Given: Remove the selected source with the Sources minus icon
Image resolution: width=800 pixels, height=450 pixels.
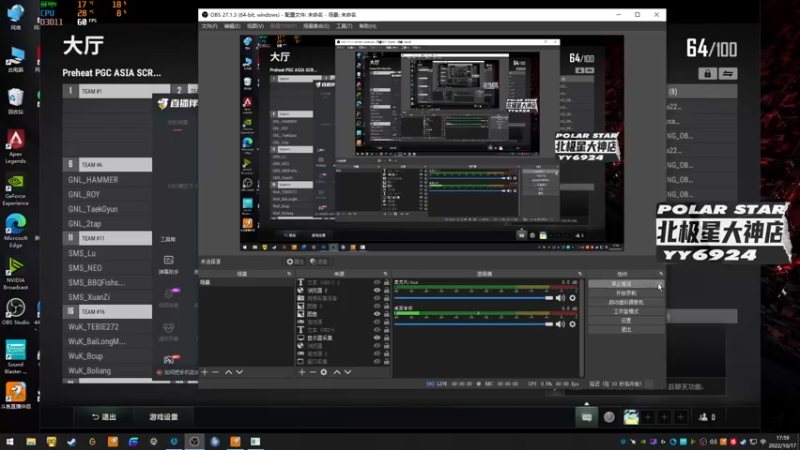Looking at the screenshot, I should [313, 372].
